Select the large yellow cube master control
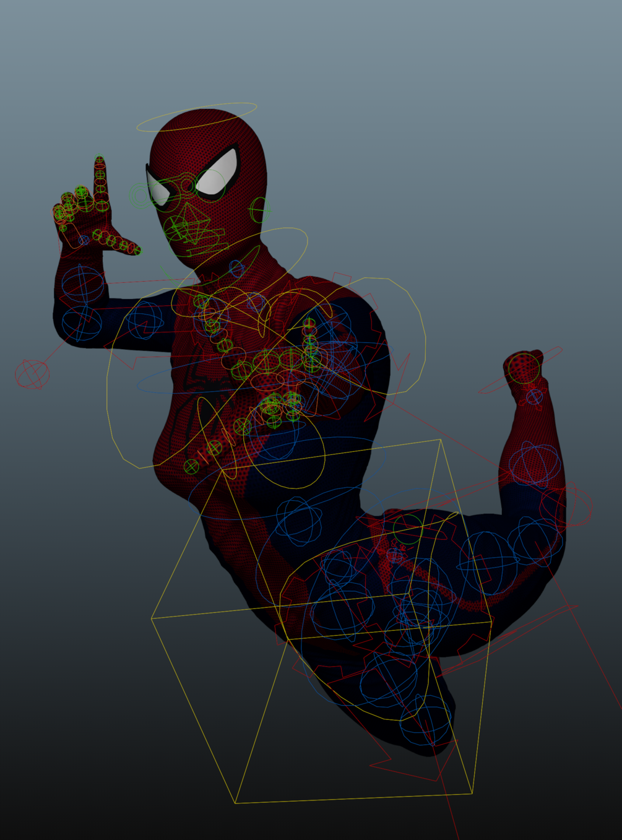Viewport: 622px width, 840px height. [321, 621]
